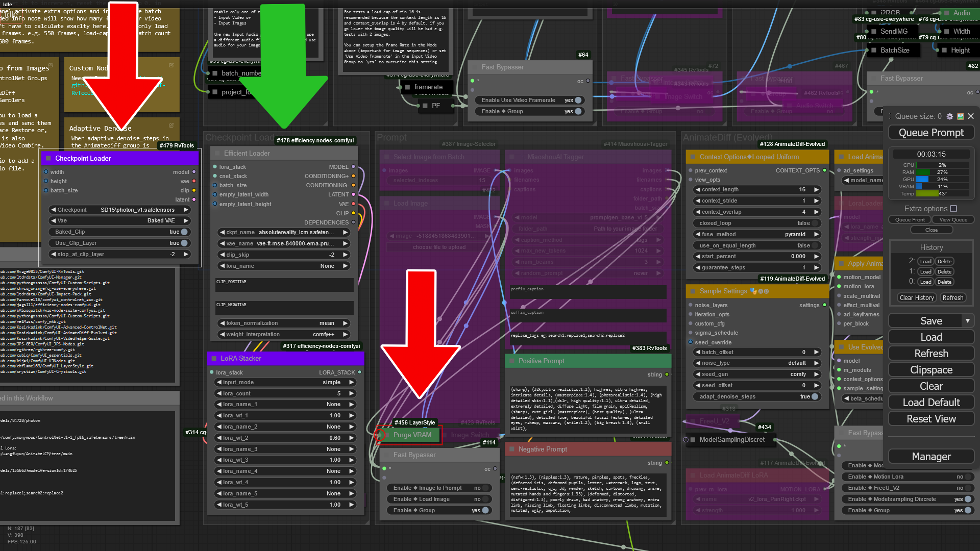The width and height of the screenshot is (980, 551).
Task: Click the ModelSamplingDiscrete node collapse dot
Action: [x=693, y=440]
